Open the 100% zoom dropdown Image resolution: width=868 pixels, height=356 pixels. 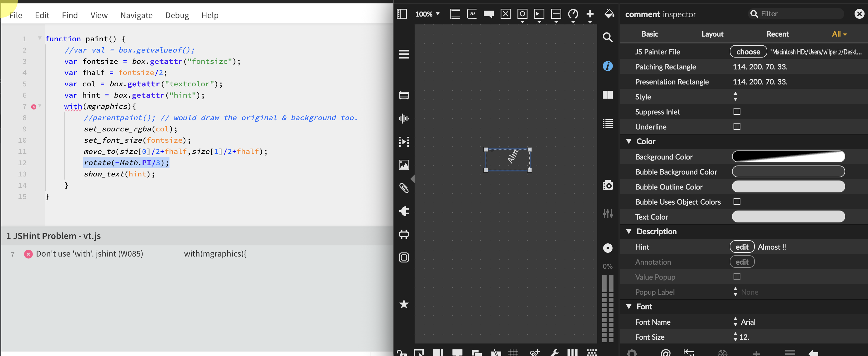[x=427, y=14]
